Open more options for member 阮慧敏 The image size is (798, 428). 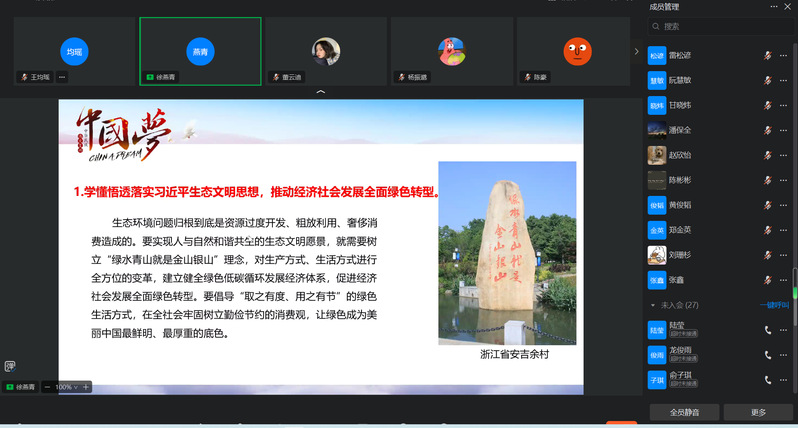tap(785, 80)
